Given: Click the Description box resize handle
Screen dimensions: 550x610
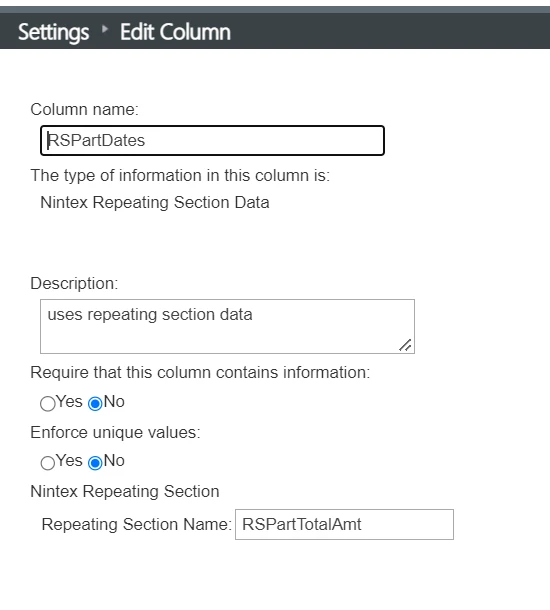Looking at the screenshot, I should pyautogui.click(x=405, y=345).
